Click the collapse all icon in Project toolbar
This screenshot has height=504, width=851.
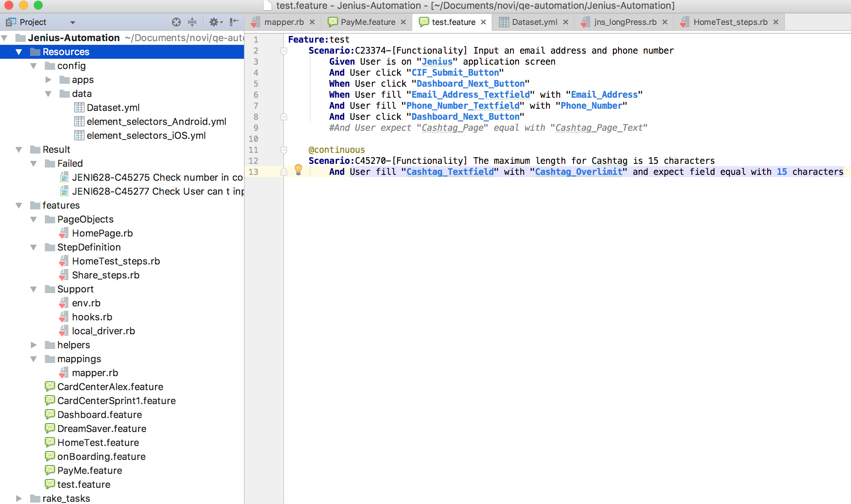click(x=192, y=22)
